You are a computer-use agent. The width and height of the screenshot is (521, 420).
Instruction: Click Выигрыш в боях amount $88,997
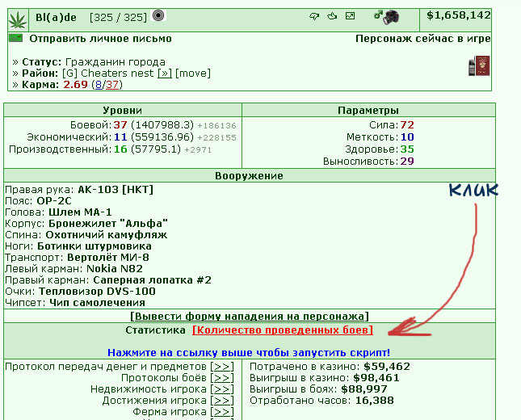364,389
